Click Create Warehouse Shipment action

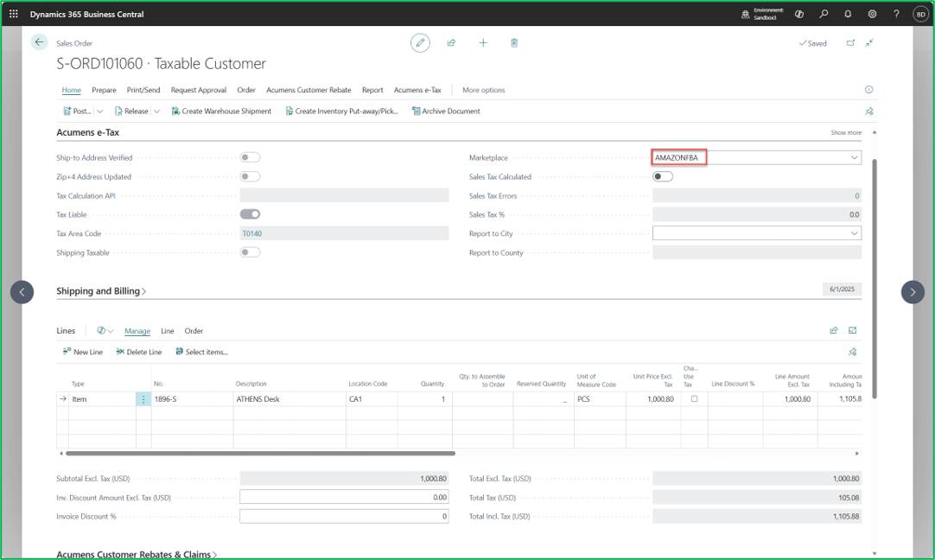(x=221, y=111)
